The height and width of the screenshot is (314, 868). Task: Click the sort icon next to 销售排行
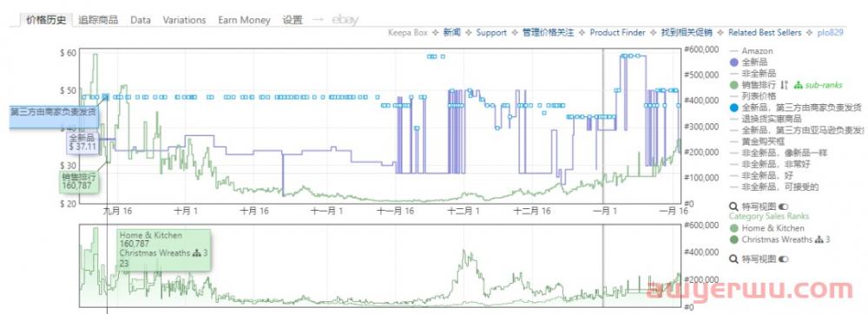784,85
